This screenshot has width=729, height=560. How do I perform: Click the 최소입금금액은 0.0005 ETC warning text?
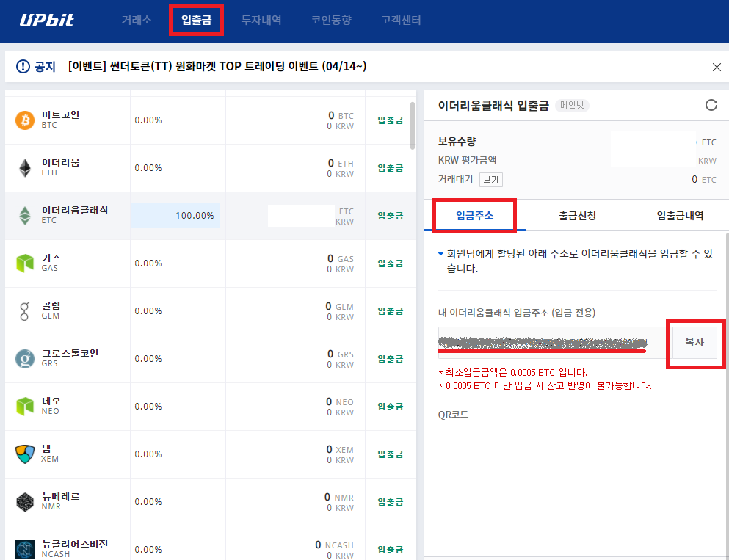click(x=513, y=373)
